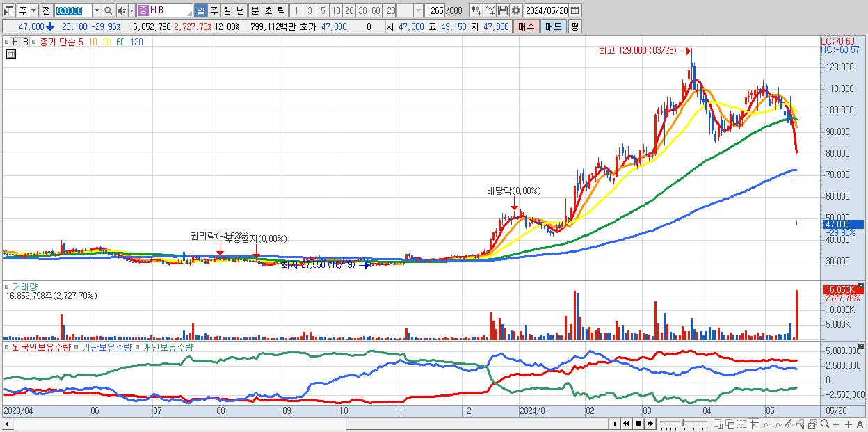Click the oscillating line chart icon at bottom
The height and width of the screenshot is (432, 868).
(x=778, y=424)
